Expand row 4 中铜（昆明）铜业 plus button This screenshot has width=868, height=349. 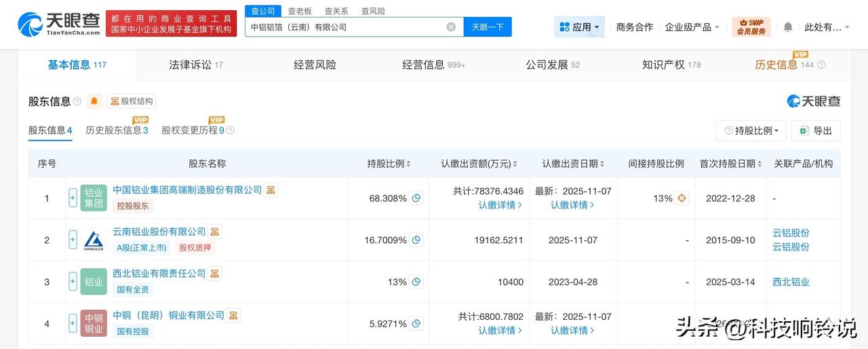[73, 324]
